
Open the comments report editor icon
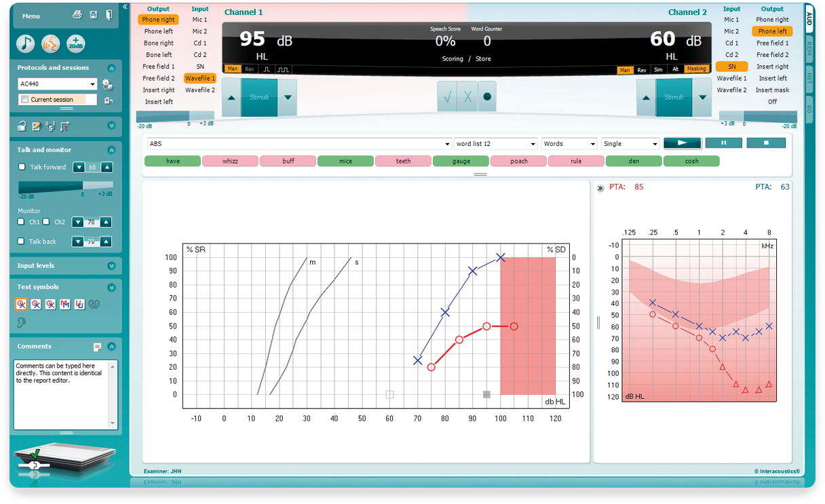(x=97, y=347)
